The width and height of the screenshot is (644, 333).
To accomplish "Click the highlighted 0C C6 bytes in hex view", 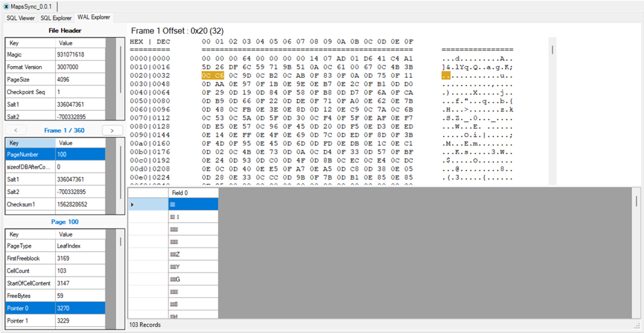I will (x=213, y=75).
